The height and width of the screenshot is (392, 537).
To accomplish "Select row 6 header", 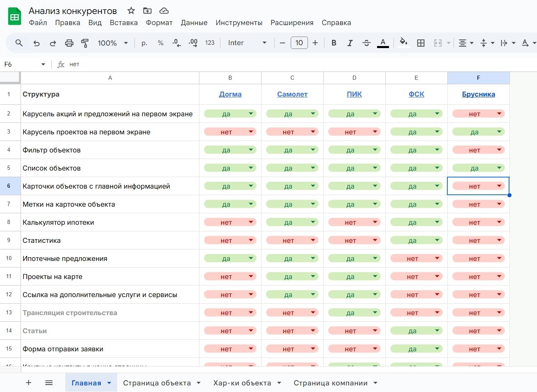I will point(10,186).
